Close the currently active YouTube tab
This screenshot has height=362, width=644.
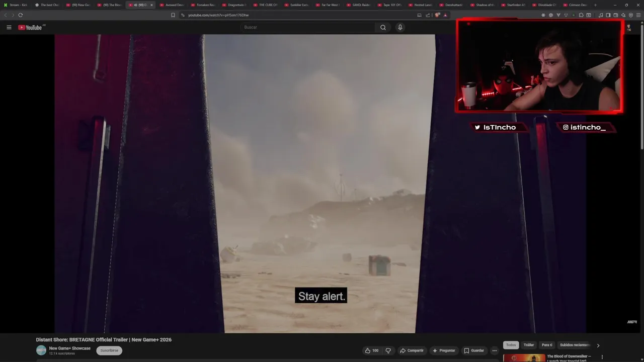point(151,5)
